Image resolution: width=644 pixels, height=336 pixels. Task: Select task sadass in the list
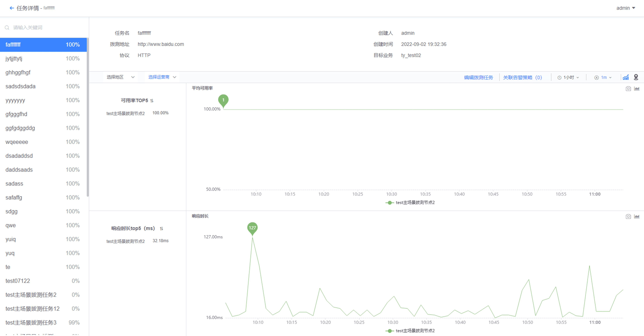pos(43,184)
